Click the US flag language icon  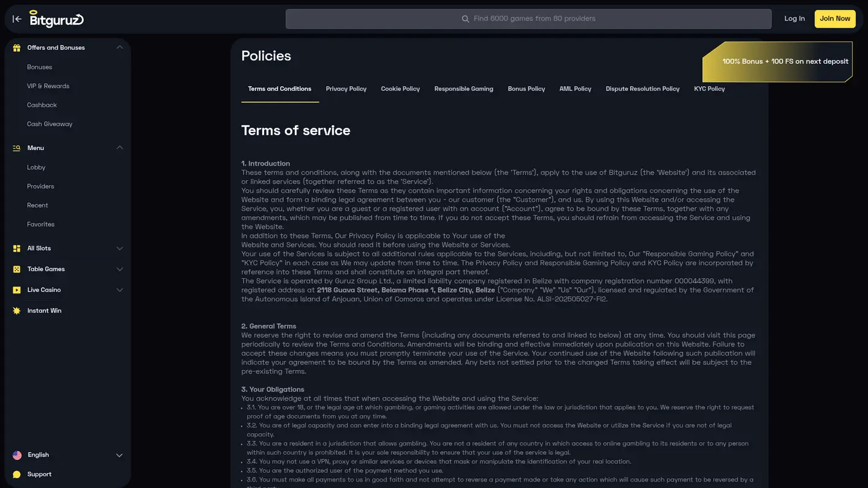click(x=17, y=455)
